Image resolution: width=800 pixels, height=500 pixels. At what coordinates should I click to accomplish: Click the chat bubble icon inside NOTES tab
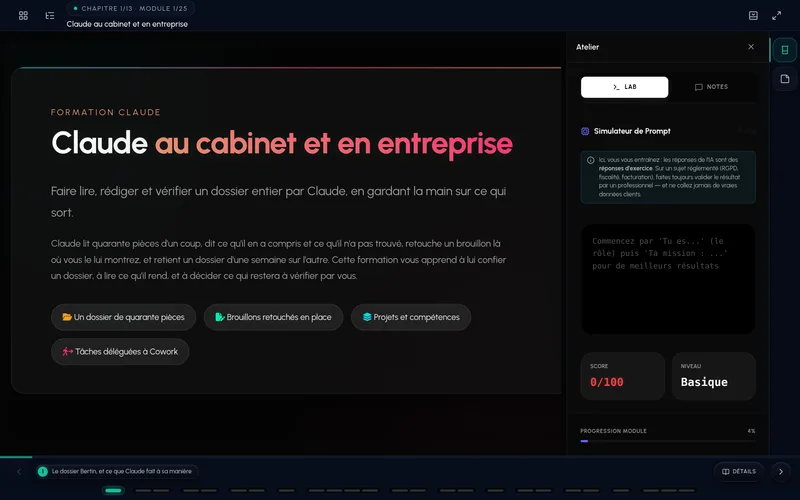pos(699,87)
